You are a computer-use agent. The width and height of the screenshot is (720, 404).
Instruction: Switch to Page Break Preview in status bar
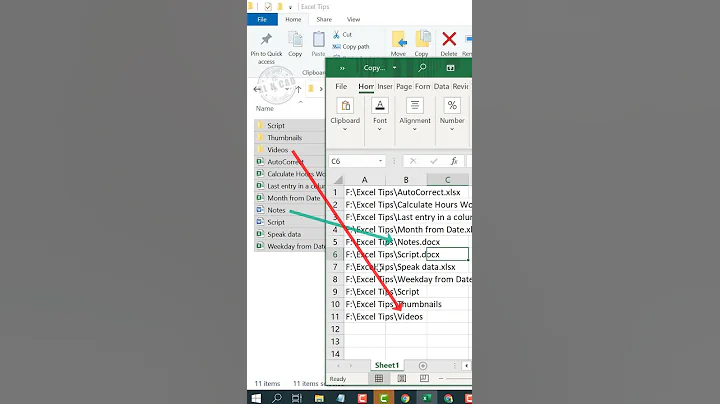[x=424, y=379]
